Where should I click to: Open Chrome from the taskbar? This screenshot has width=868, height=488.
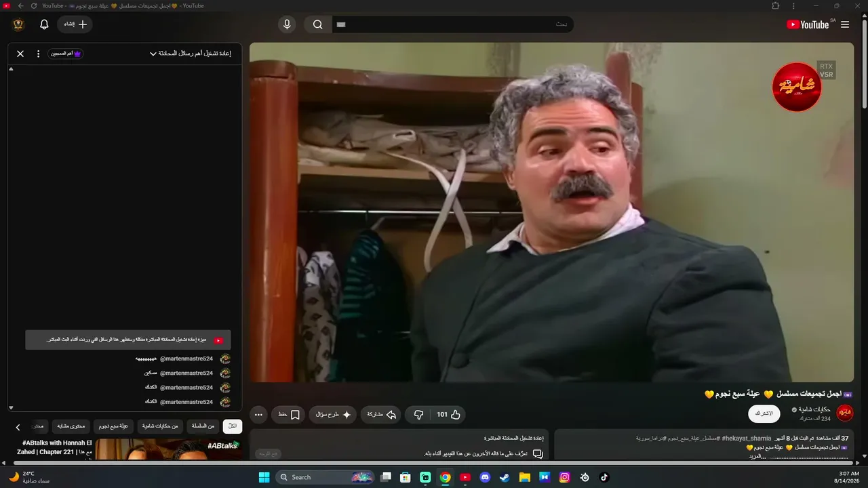[x=446, y=477]
